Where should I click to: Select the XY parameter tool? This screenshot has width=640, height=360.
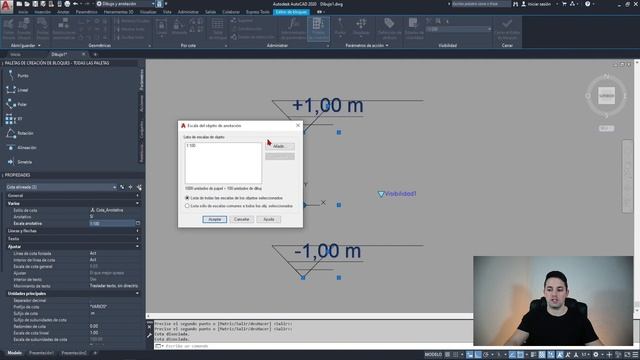point(14,119)
